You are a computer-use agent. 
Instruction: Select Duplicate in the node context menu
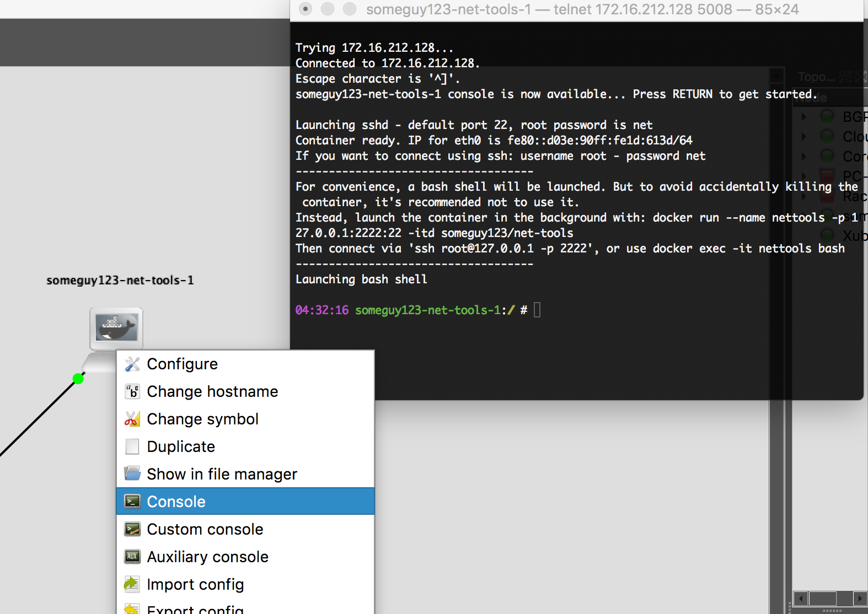pyautogui.click(x=245, y=446)
